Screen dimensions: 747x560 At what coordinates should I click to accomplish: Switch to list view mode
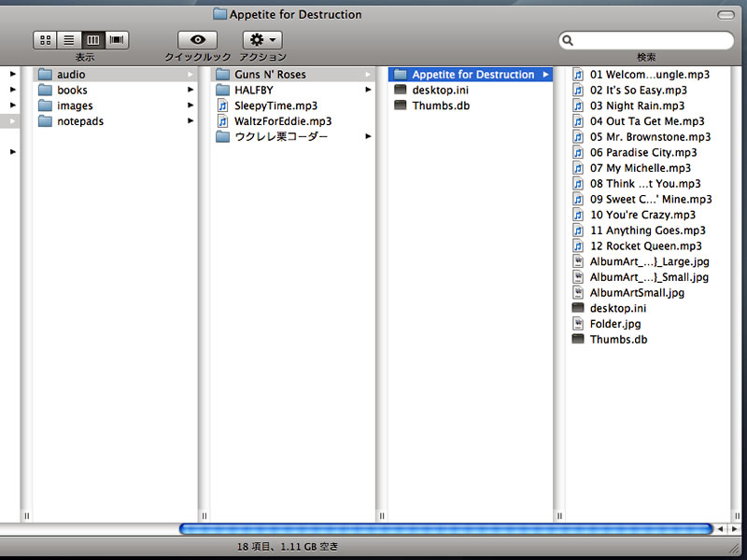(69, 40)
